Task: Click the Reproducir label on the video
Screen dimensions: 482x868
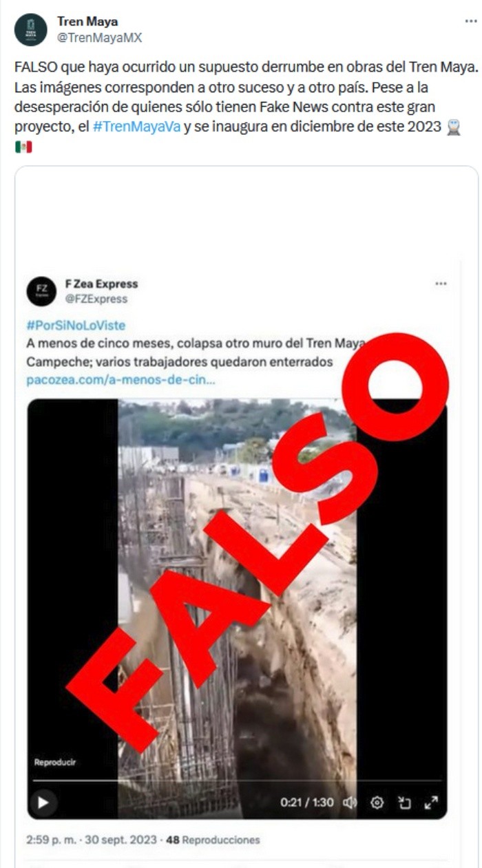Action: [x=54, y=762]
